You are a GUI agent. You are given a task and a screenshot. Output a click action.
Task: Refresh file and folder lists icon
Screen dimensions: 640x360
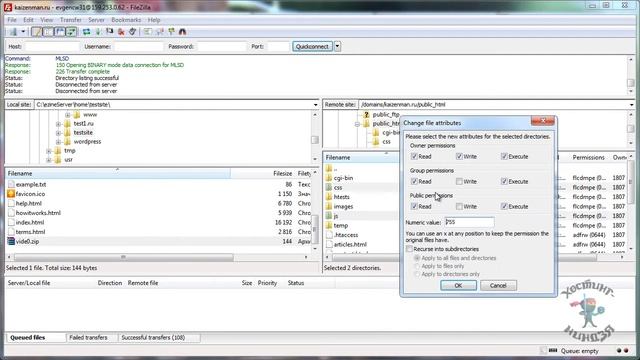pyautogui.click(x=86, y=32)
